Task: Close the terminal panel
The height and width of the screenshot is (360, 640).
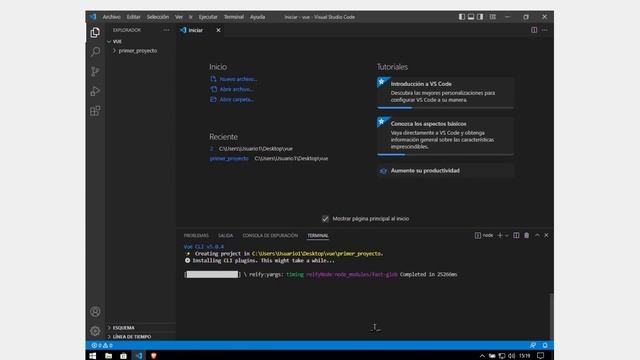Action: click(546, 236)
